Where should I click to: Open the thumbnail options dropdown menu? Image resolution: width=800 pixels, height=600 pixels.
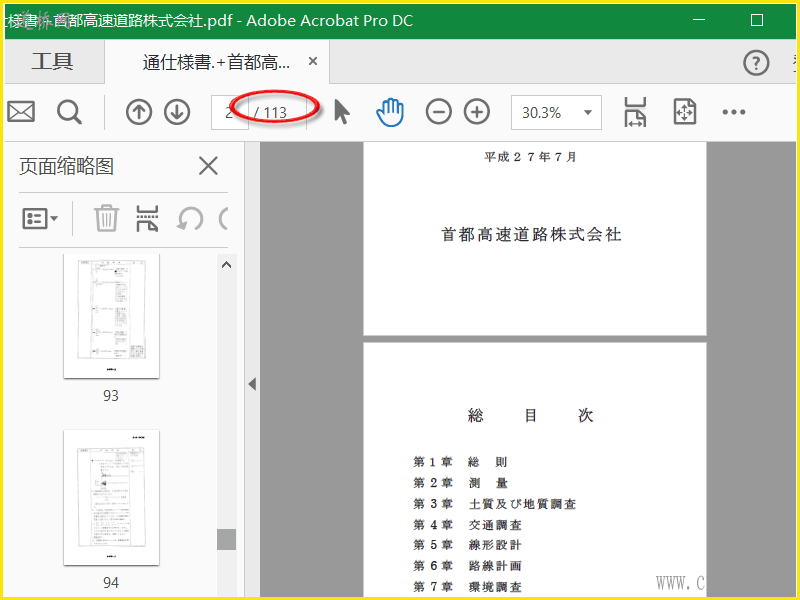[40, 219]
